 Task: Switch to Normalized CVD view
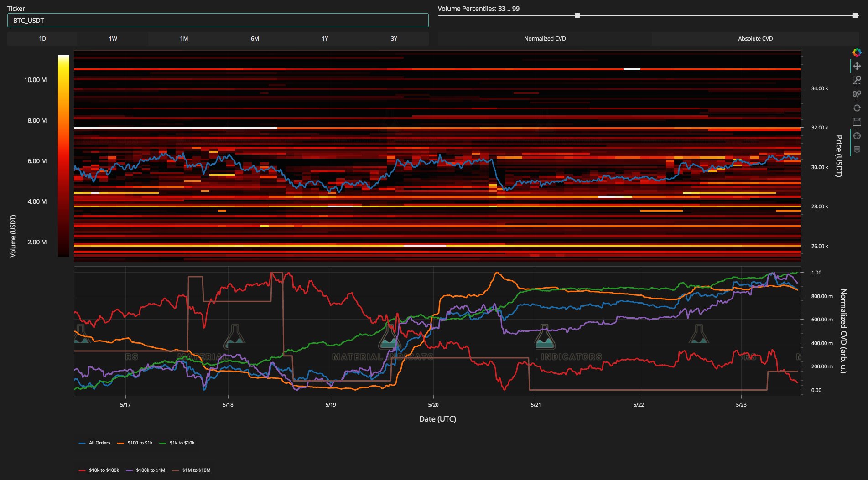click(x=545, y=39)
